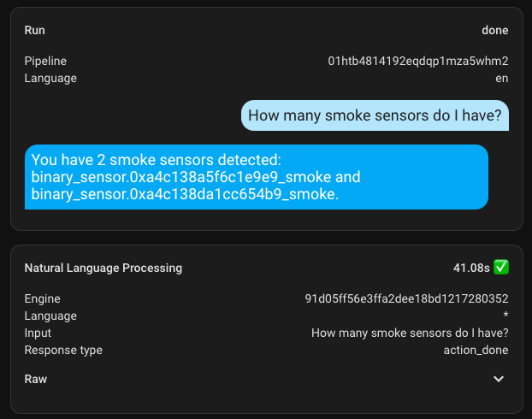Viewport: 532px width, 419px height.
Task: Click the Response type label
Action: (63, 351)
